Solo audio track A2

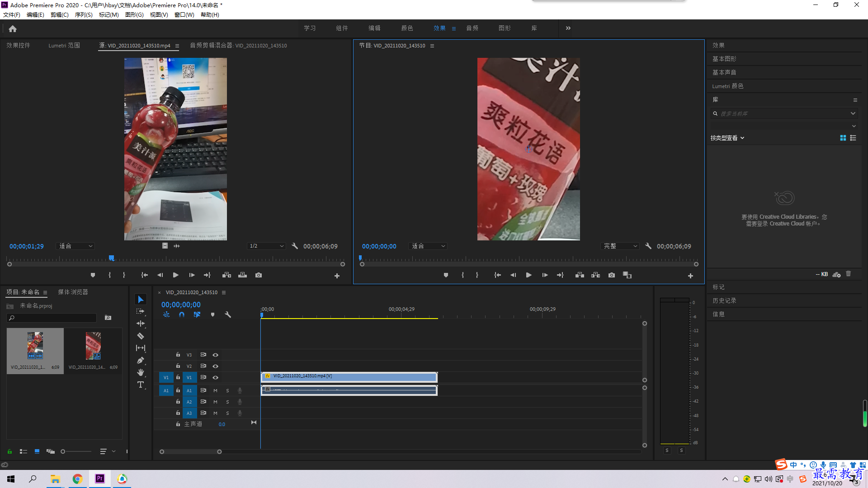coord(227,402)
